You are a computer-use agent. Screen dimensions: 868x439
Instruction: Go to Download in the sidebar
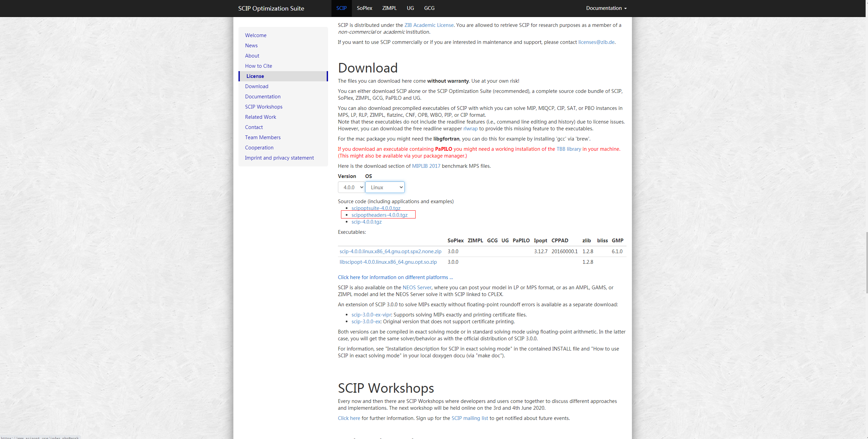[x=257, y=86]
